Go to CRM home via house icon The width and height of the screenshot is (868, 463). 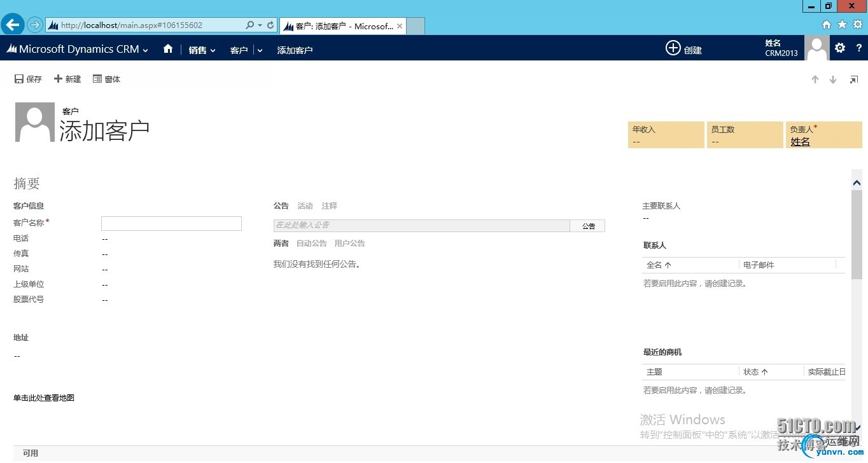[x=168, y=48]
